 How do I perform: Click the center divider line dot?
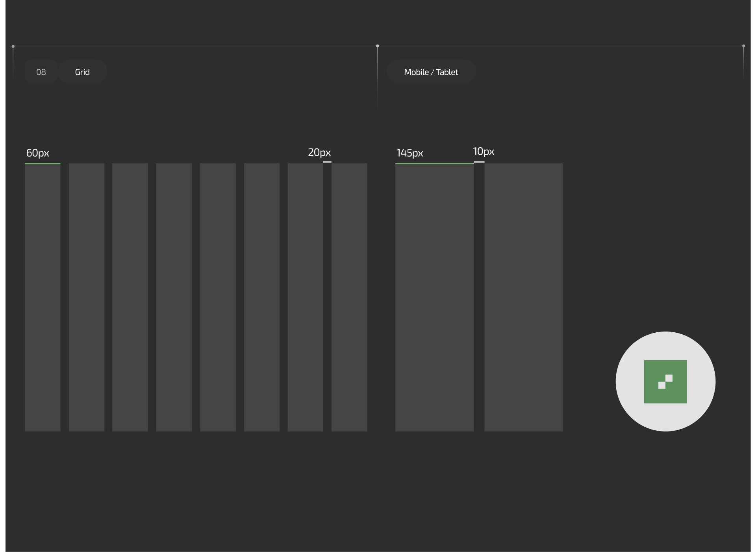point(377,46)
